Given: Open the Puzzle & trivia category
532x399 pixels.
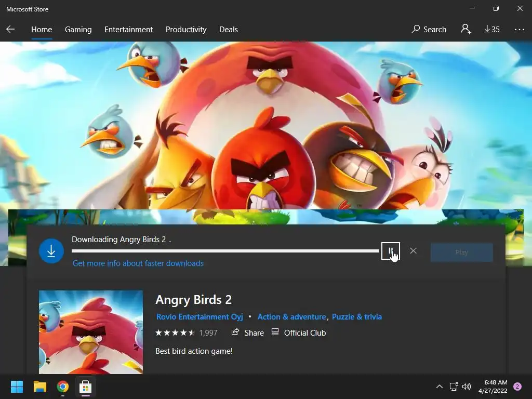Looking at the screenshot, I should pos(356,316).
